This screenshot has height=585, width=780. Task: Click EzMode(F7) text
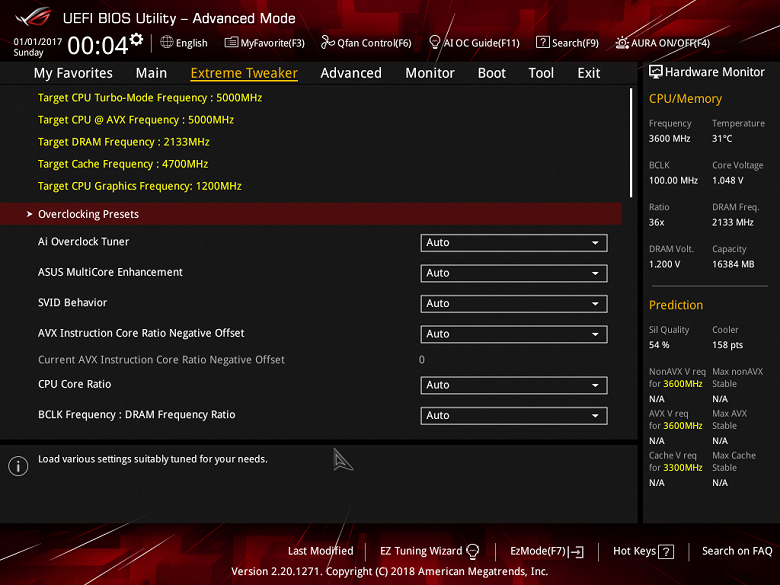538,551
